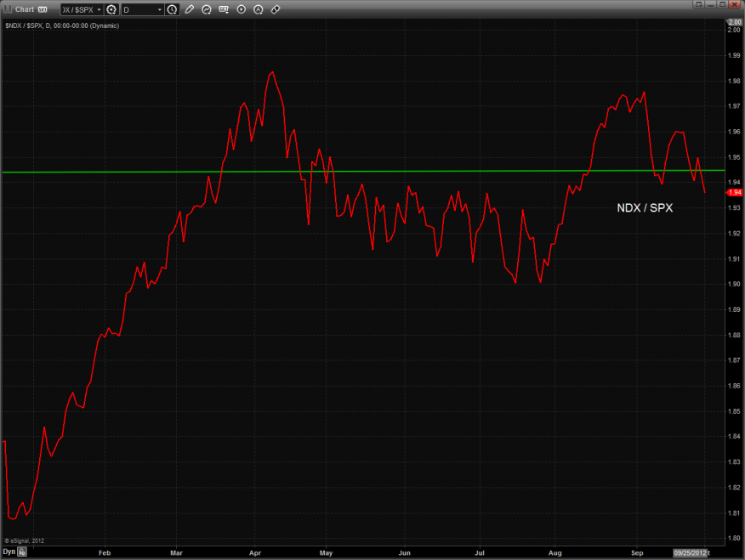Open the symbol settings gear icon
Screen dimensions: 745x560
[x=111, y=9]
